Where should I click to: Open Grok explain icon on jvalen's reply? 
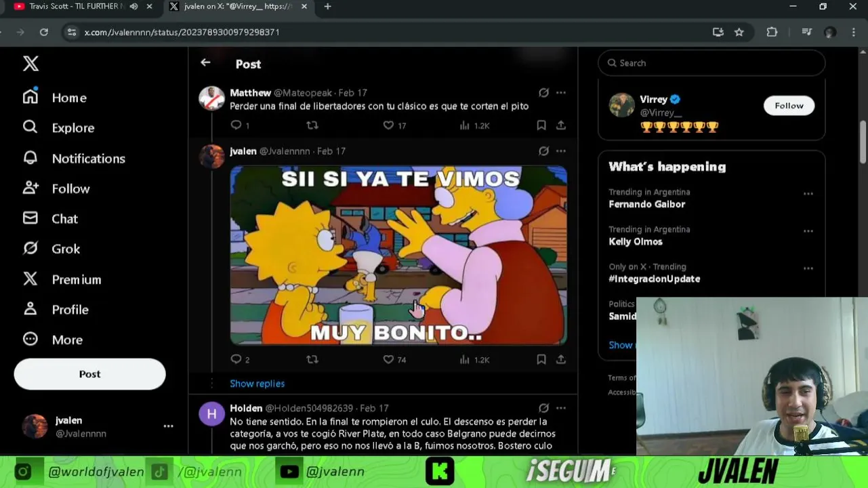coord(543,151)
